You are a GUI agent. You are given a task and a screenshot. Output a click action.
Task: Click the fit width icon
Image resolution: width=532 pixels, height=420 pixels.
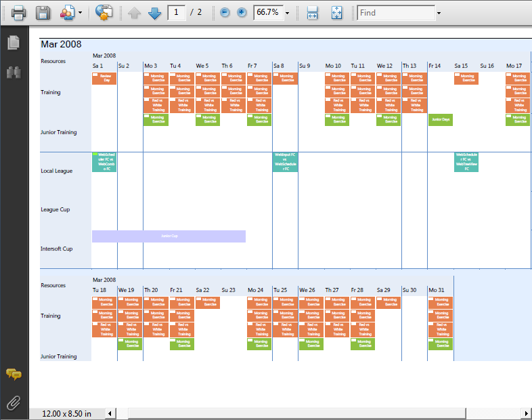click(312, 13)
